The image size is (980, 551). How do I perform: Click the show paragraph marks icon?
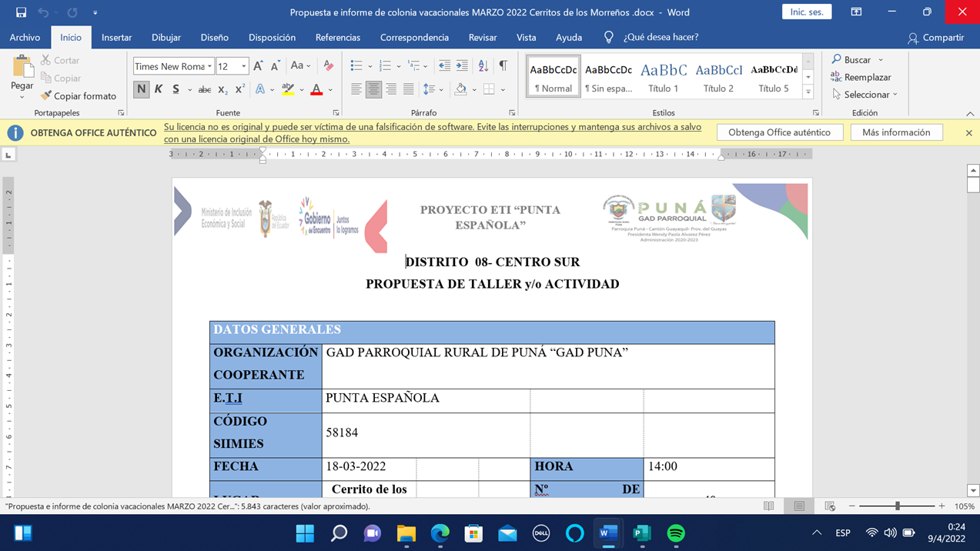503,66
